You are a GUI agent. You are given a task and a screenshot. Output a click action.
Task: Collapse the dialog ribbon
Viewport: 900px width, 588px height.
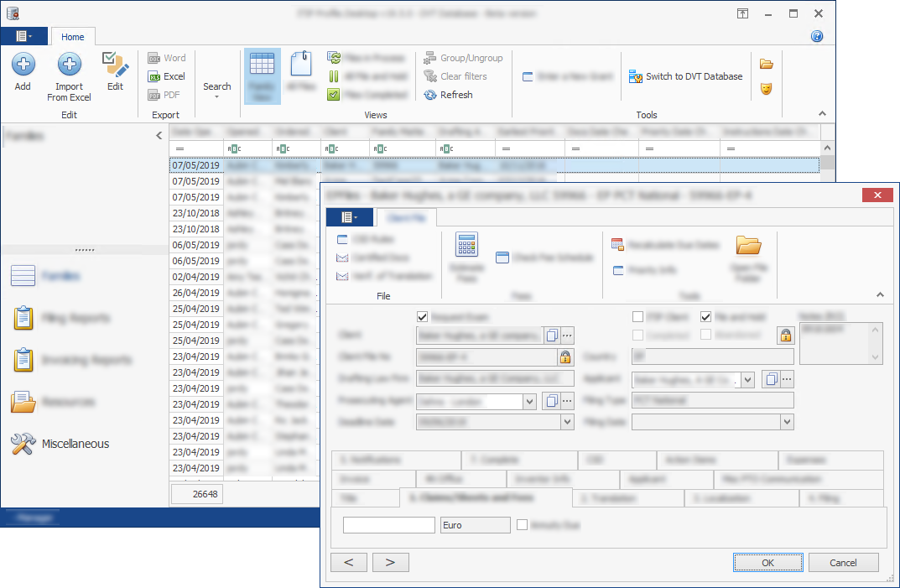pos(880,294)
